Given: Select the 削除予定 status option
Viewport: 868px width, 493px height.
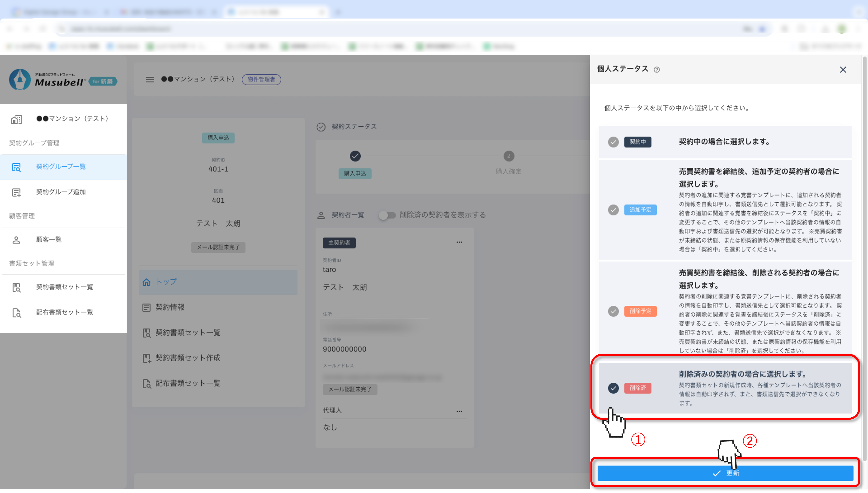Looking at the screenshot, I should [x=613, y=311].
